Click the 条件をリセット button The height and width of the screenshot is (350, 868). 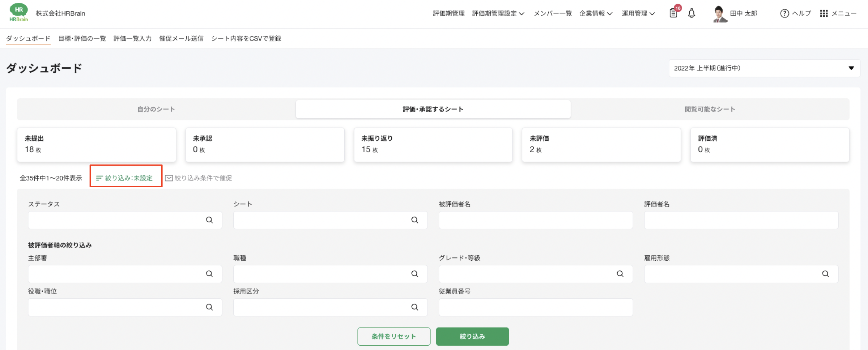click(394, 336)
